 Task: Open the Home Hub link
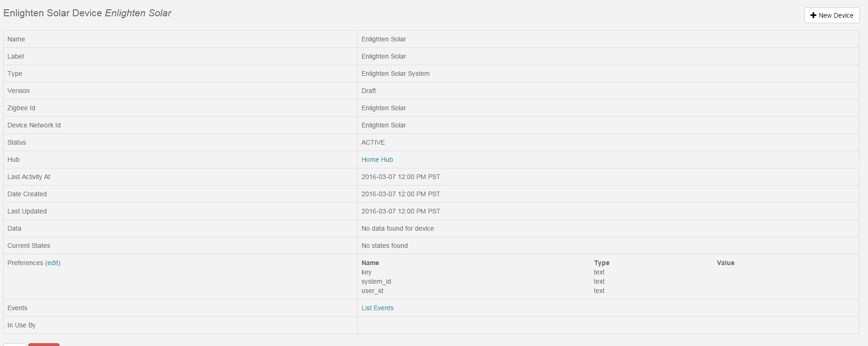(x=377, y=160)
